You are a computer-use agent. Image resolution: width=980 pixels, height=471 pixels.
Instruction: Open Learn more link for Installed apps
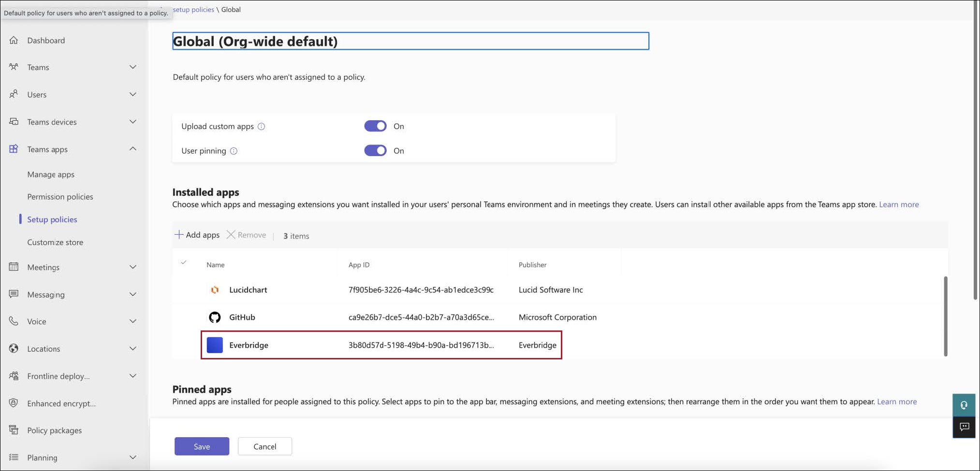[x=899, y=204]
